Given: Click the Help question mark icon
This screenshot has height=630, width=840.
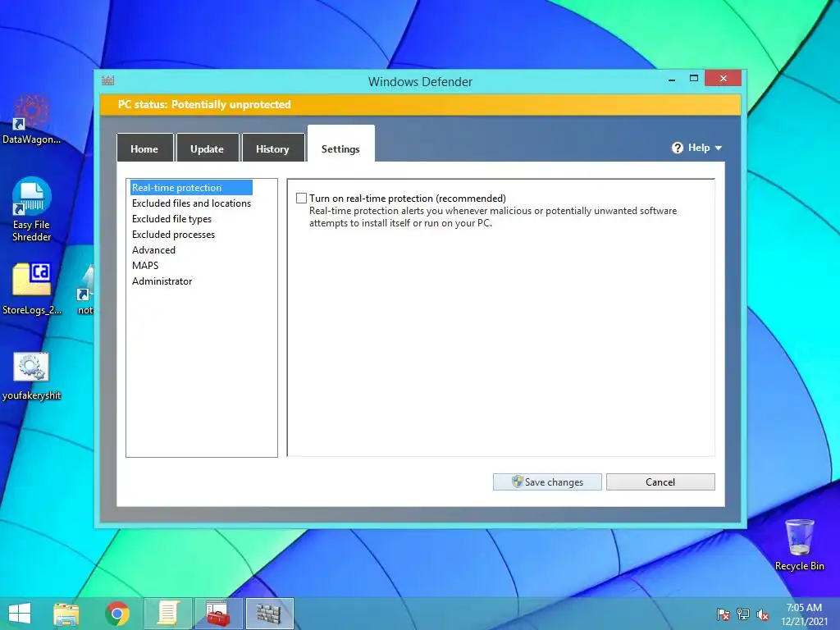Looking at the screenshot, I should [x=678, y=148].
